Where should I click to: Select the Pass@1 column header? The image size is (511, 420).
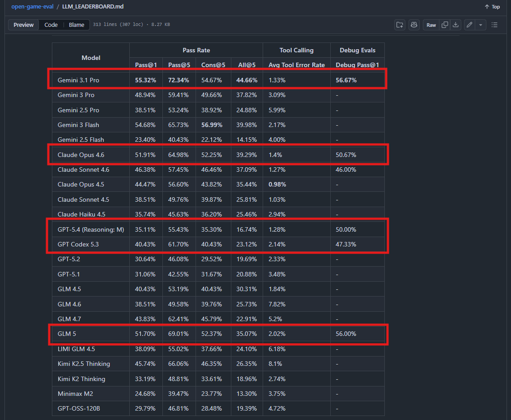(x=146, y=65)
